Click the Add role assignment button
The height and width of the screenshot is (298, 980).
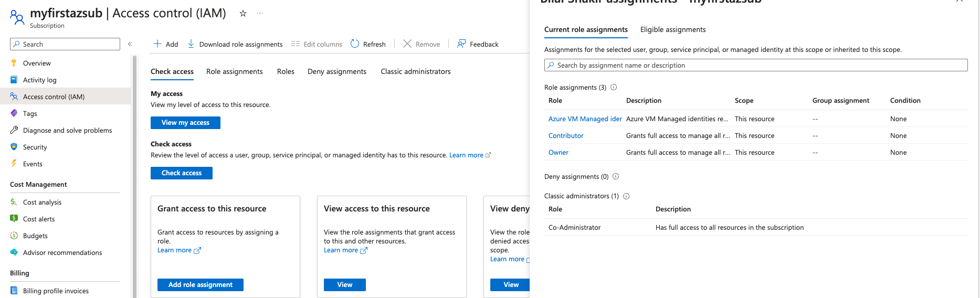click(201, 284)
